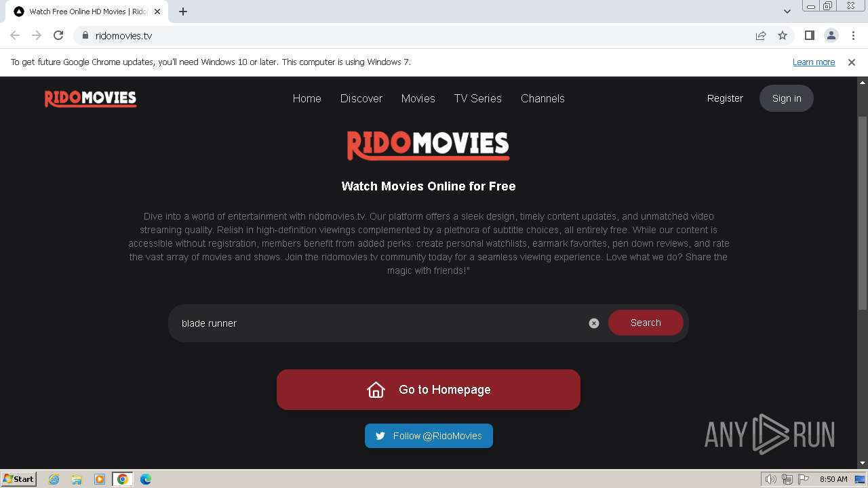Open the Chrome side panel icon
The height and width of the screenshot is (488, 868).
pos(810,35)
